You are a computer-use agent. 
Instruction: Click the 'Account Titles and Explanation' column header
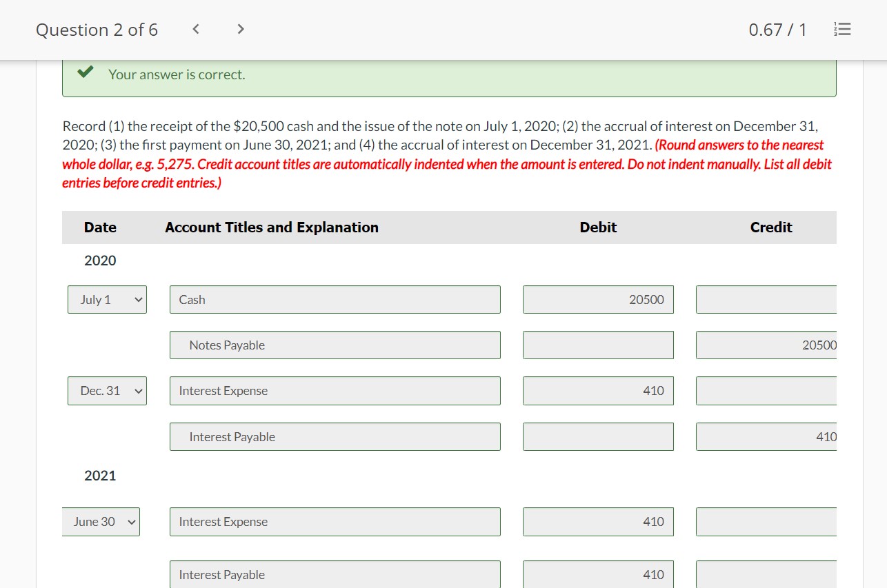272,227
